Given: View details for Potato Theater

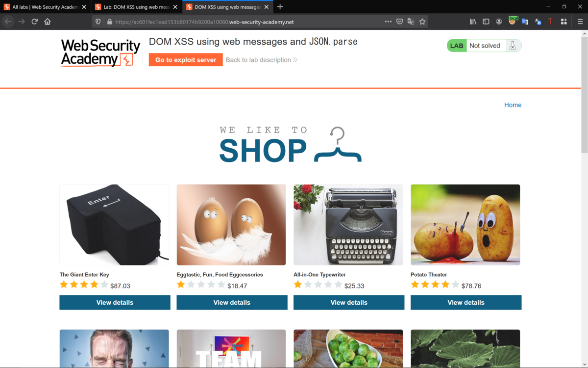Looking at the screenshot, I should (466, 302).
